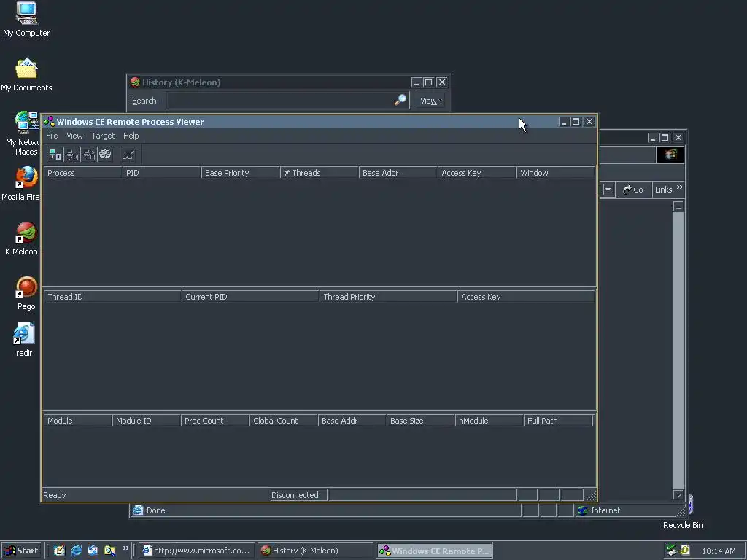The image size is (747, 560).
Task: Click Access Key header in the process list
Action: [x=477, y=173]
